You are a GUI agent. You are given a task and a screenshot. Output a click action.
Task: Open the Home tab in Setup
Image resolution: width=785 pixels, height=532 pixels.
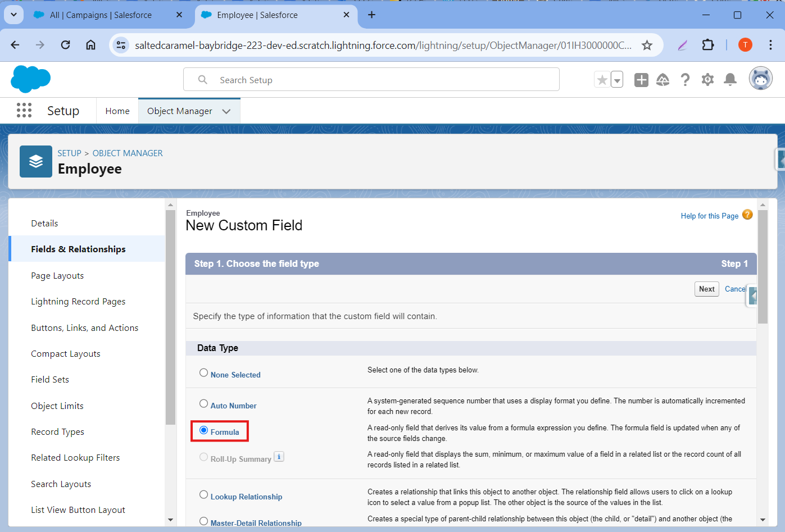[x=117, y=111]
